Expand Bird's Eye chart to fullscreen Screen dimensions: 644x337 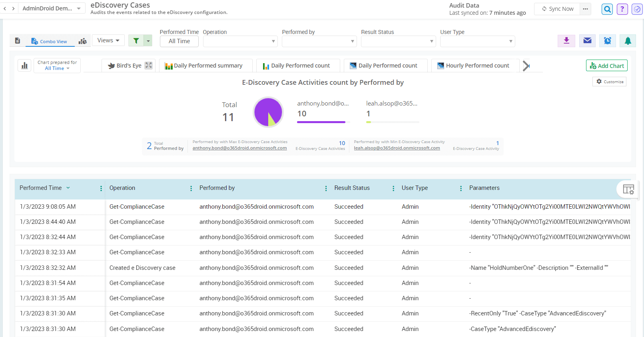[x=149, y=65]
